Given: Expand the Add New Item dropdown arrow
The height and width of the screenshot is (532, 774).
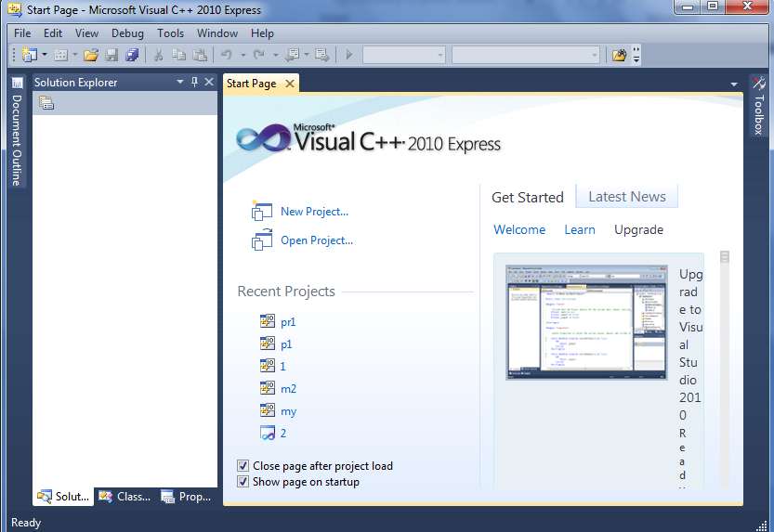Looking at the screenshot, I should [x=75, y=54].
